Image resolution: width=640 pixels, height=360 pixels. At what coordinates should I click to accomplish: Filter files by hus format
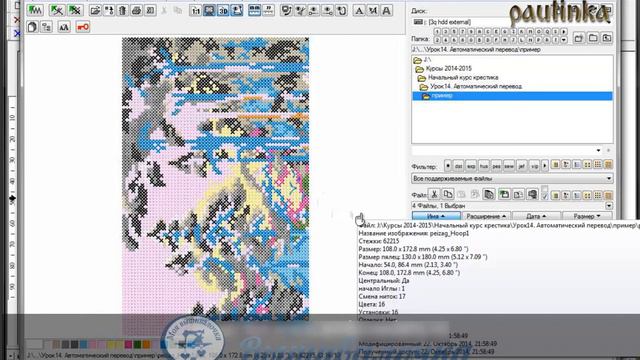[484, 166]
